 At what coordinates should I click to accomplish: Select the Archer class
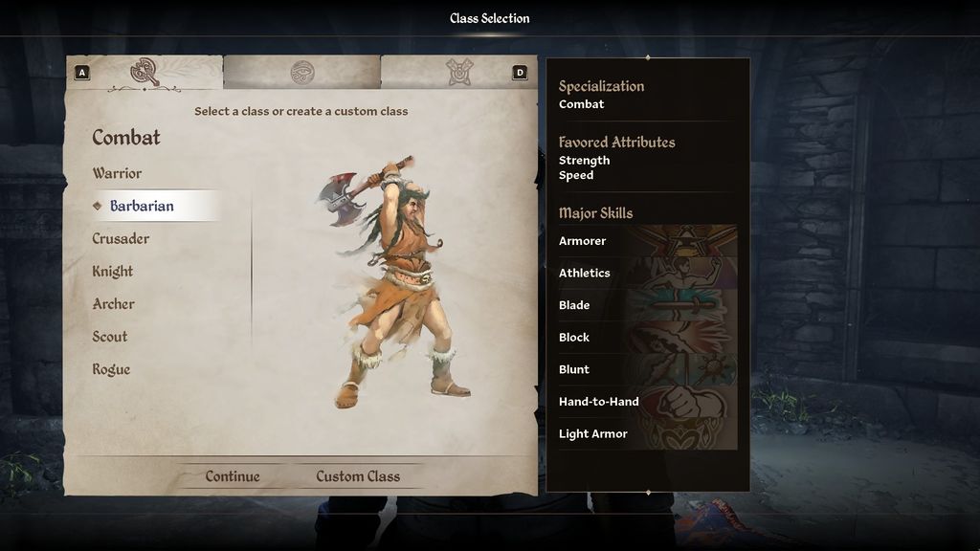pos(113,303)
